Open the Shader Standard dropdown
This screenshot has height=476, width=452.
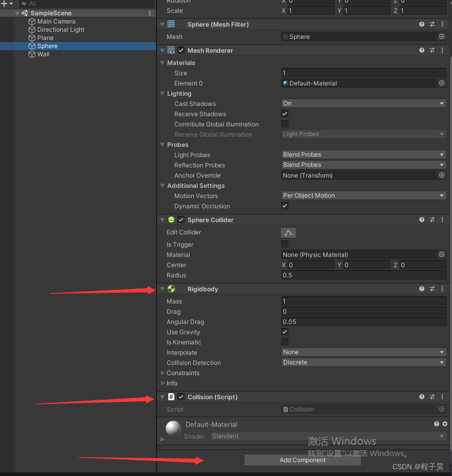[x=329, y=436]
